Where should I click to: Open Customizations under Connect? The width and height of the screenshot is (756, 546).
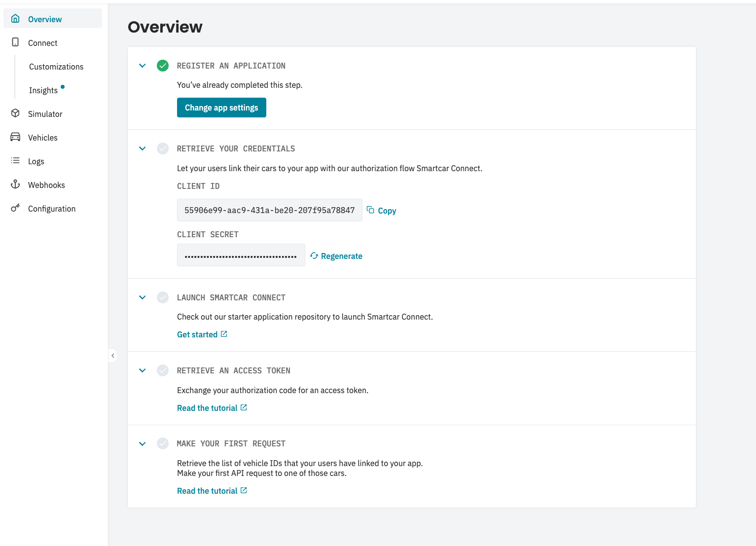[56, 67]
